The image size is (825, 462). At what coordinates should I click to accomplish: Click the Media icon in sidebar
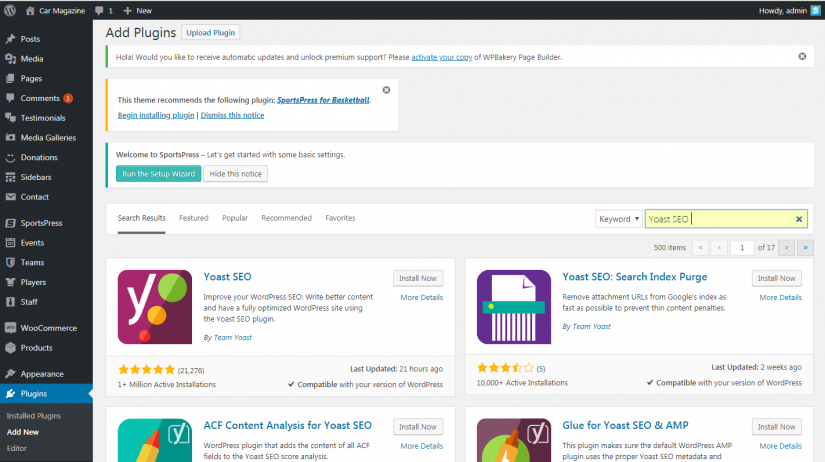(11, 59)
